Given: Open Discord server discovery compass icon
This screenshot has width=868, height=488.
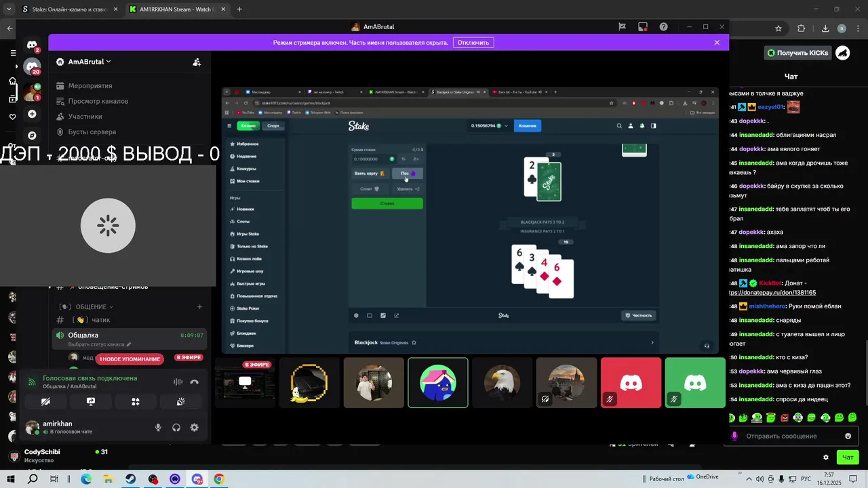Looking at the screenshot, I should 32,136.
